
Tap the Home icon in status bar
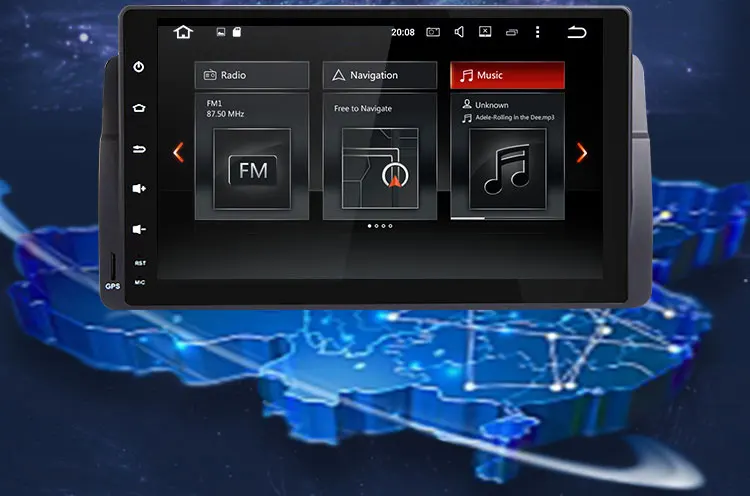pyautogui.click(x=183, y=32)
